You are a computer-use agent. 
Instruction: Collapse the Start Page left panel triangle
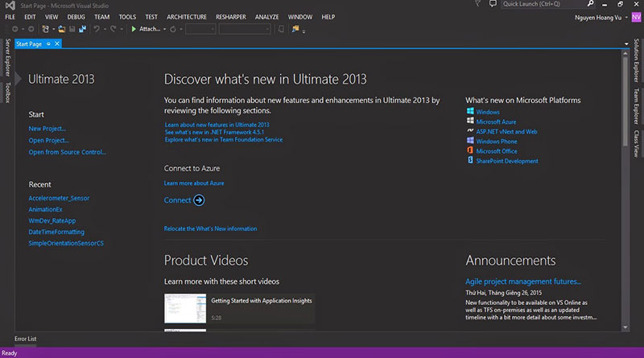pyautogui.click(x=18, y=78)
